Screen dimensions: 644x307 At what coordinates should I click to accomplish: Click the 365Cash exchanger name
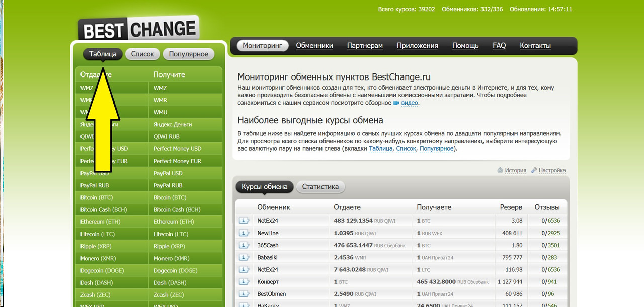[268, 245]
